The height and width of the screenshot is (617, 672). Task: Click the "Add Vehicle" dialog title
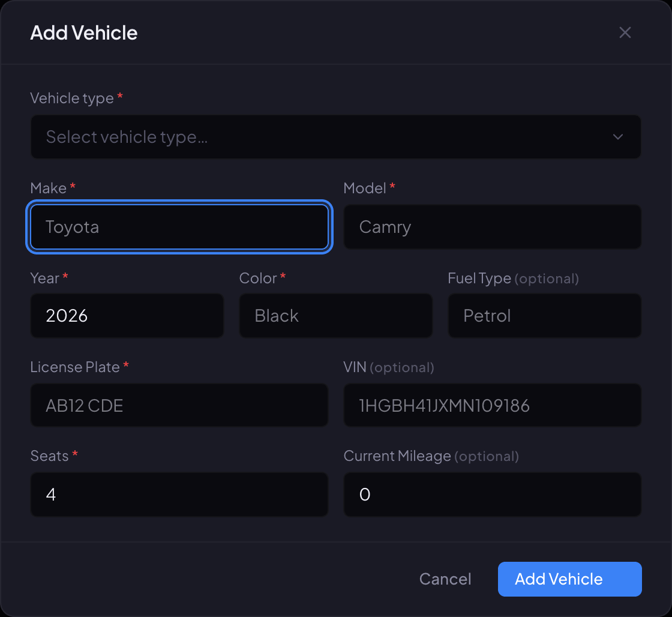click(84, 33)
